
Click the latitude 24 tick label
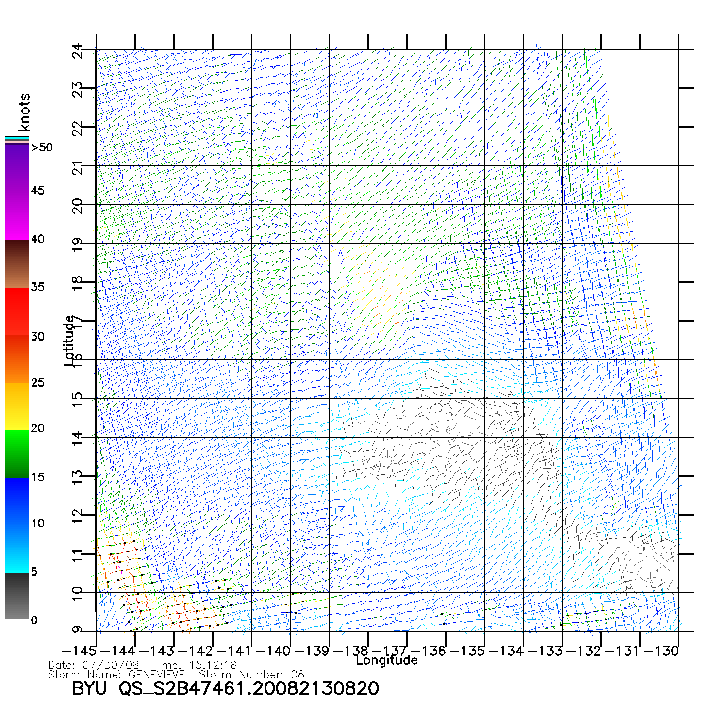click(77, 50)
